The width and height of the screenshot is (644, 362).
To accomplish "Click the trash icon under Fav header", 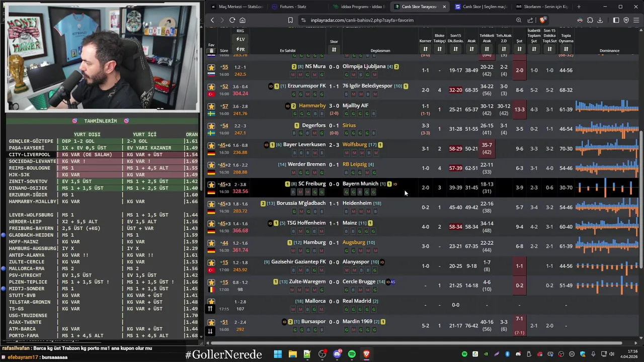I will [211, 51].
